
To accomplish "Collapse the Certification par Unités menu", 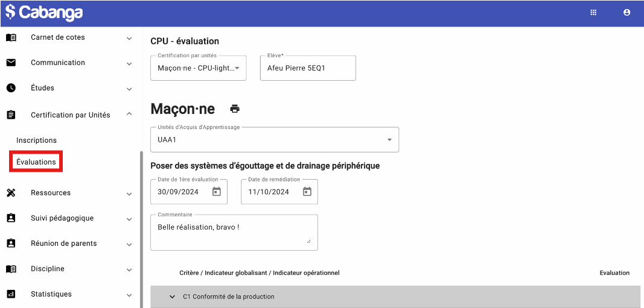I will click(x=129, y=115).
